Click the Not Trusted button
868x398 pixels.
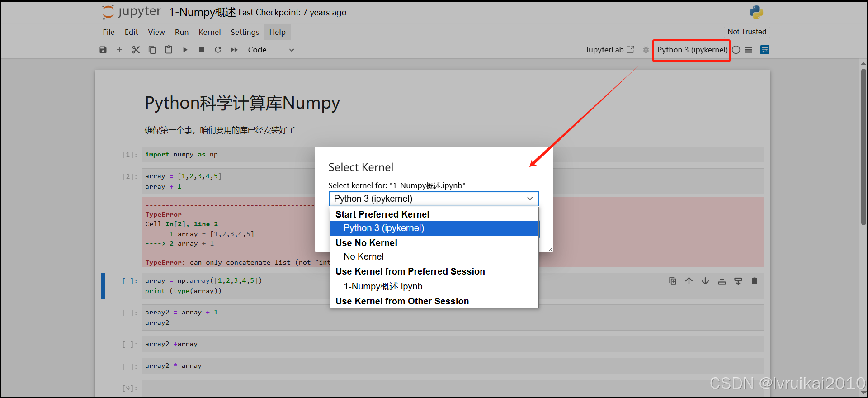747,32
